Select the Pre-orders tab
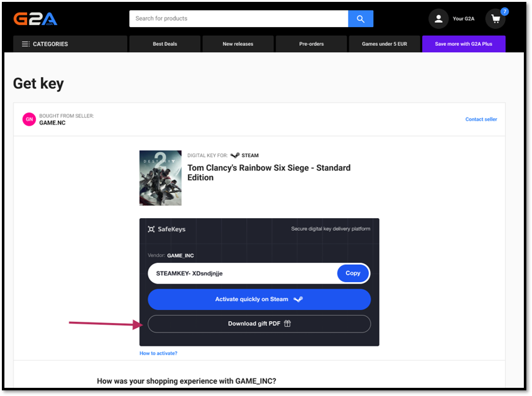The width and height of the screenshot is (532, 396). tap(310, 43)
